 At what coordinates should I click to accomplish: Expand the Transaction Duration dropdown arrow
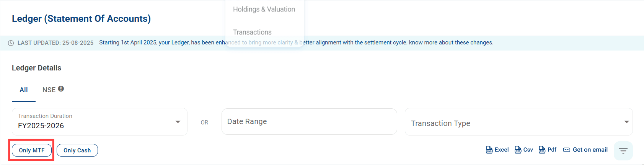(x=178, y=122)
